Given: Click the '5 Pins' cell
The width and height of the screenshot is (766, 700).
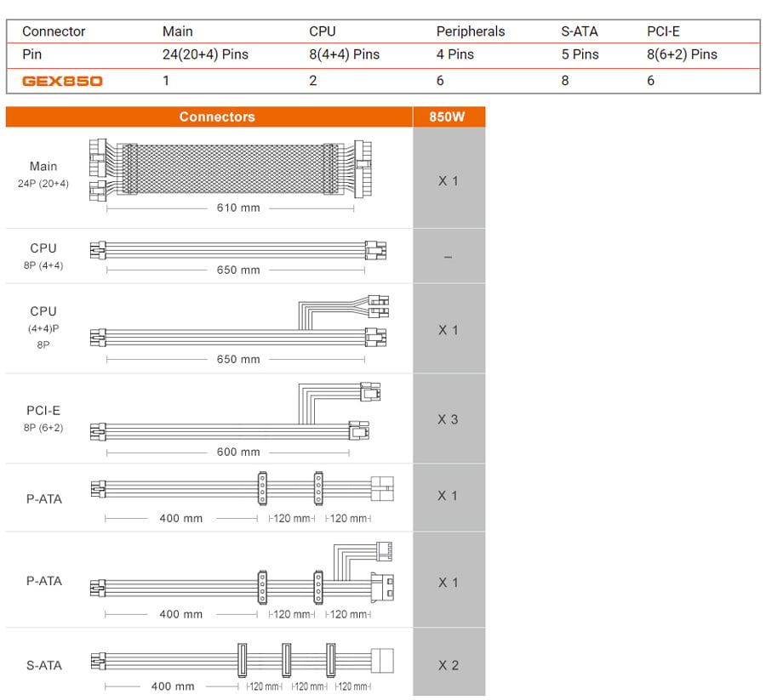Looking at the screenshot, I should tap(580, 54).
